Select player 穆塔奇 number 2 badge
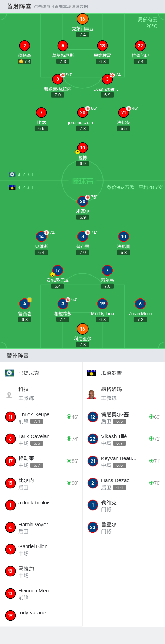Viewport: 165px width, 644px height. [24, 46]
